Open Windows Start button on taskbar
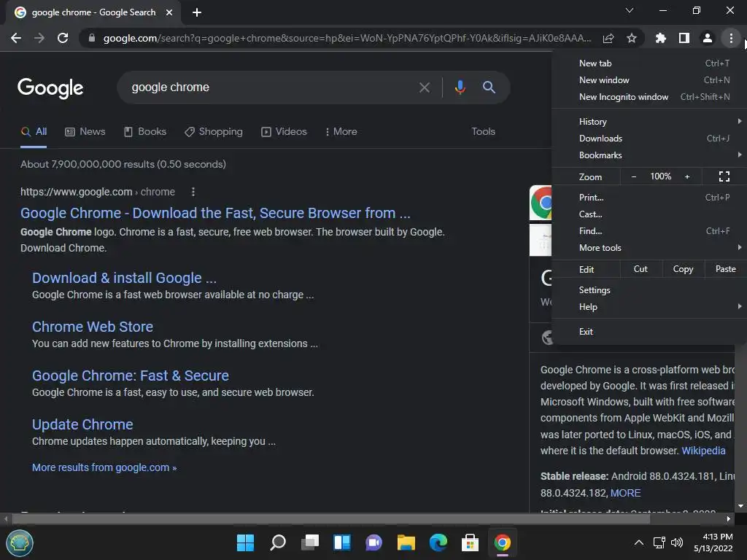This screenshot has width=747, height=560. click(x=245, y=542)
